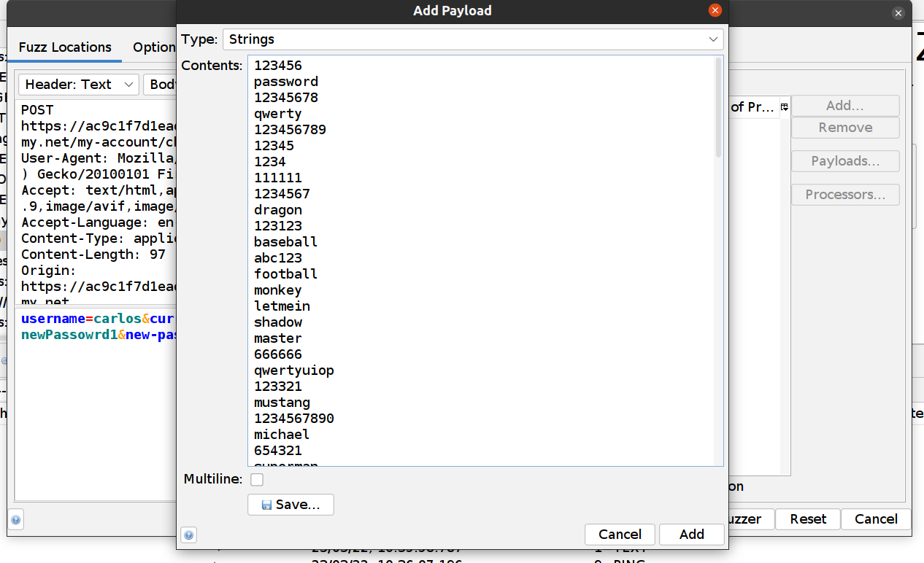Select payload line 'qwertyuiop'
This screenshot has height=563, width=924.
coord(294,370)
